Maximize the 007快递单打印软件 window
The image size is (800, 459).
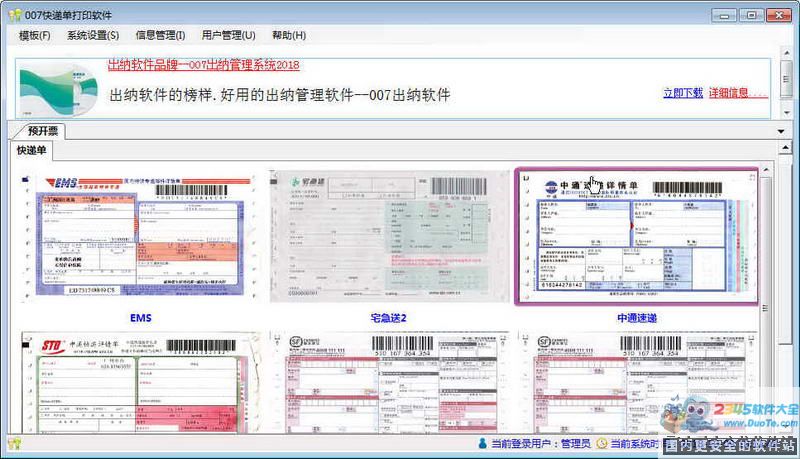point(751,15)
